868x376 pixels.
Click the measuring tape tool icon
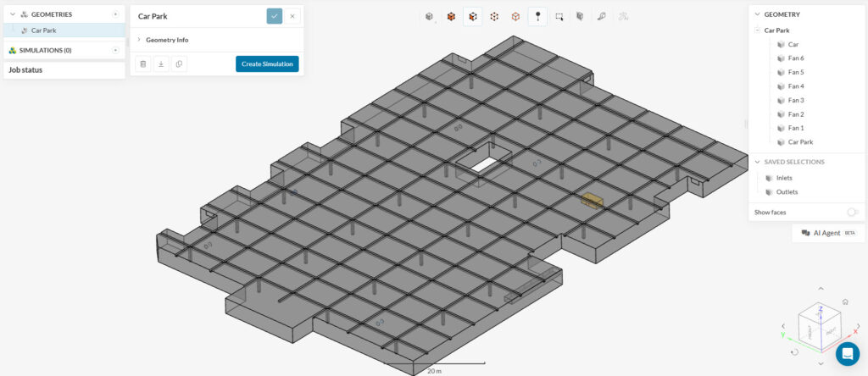(602, 17)
